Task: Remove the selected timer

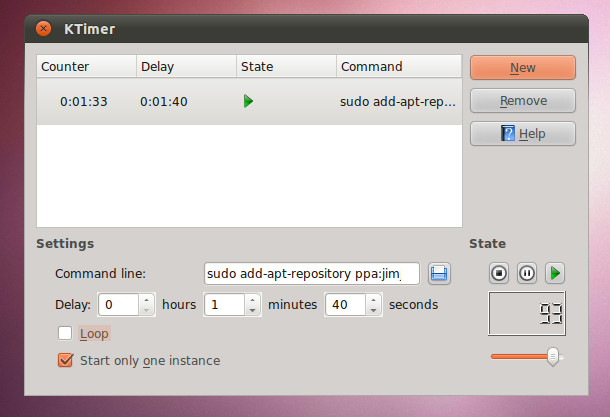Action: [523, 101]
